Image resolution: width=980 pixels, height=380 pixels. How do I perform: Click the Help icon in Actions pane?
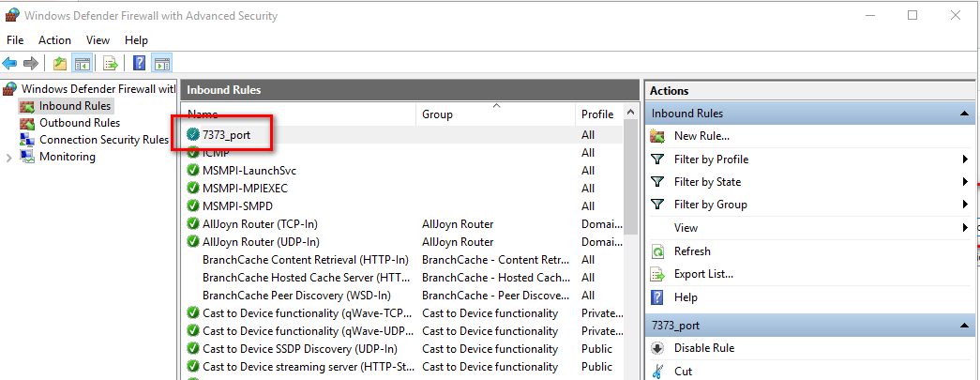(x=657, y=296)
